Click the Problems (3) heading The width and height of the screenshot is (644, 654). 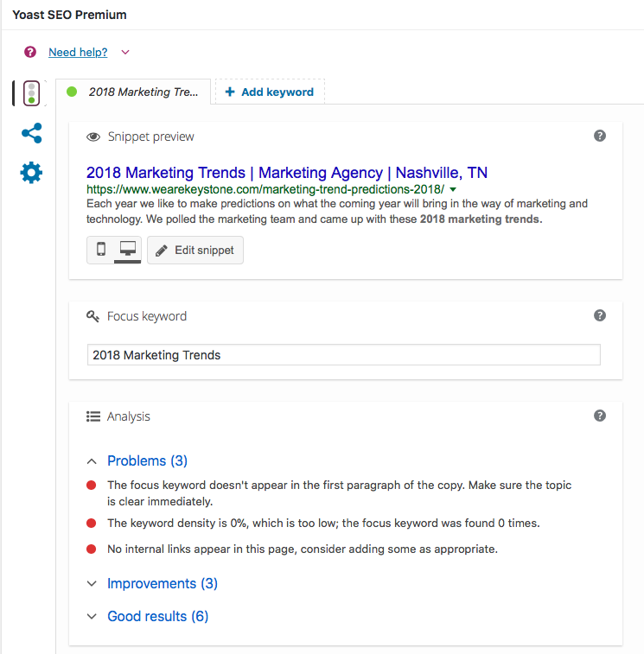coord(147,460)
